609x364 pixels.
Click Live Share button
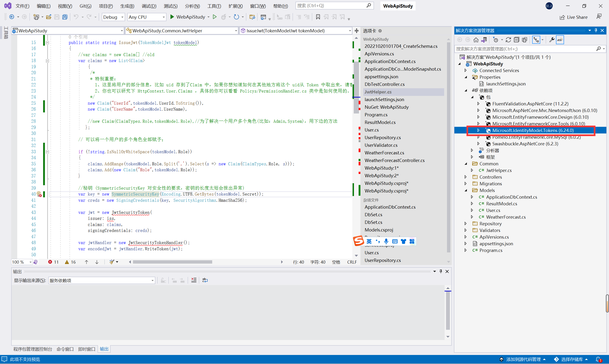pos(574,17)
